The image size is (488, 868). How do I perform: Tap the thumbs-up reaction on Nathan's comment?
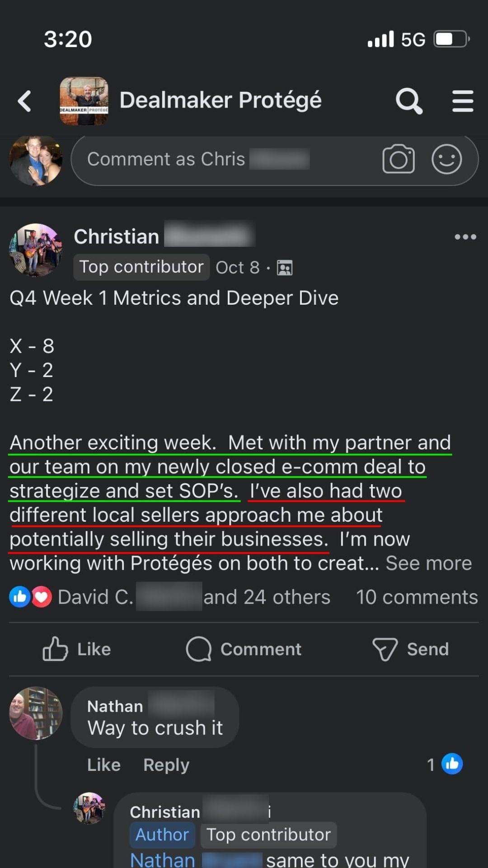point(452,764)
